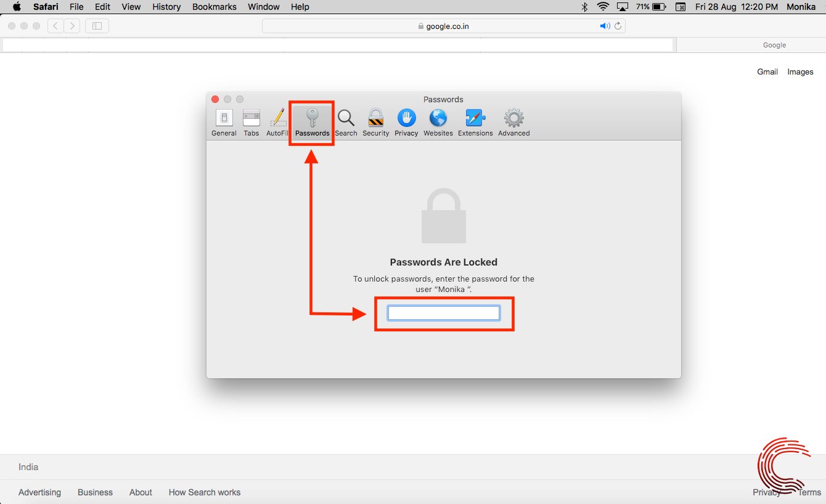Screen dimensions: 826x504
Task: Open the Wi-Fi status menu
Action: point(603,7)
